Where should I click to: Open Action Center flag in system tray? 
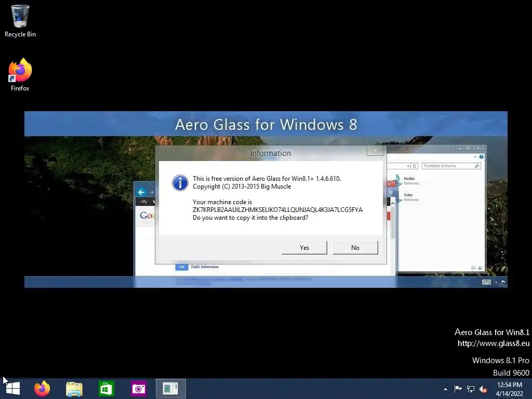click(x=458, y=389)
